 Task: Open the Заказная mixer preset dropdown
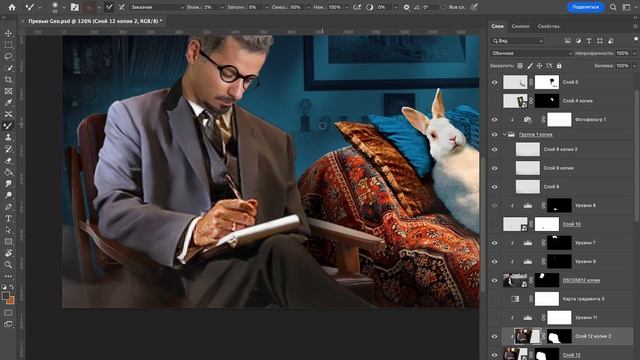coord(157,7)
